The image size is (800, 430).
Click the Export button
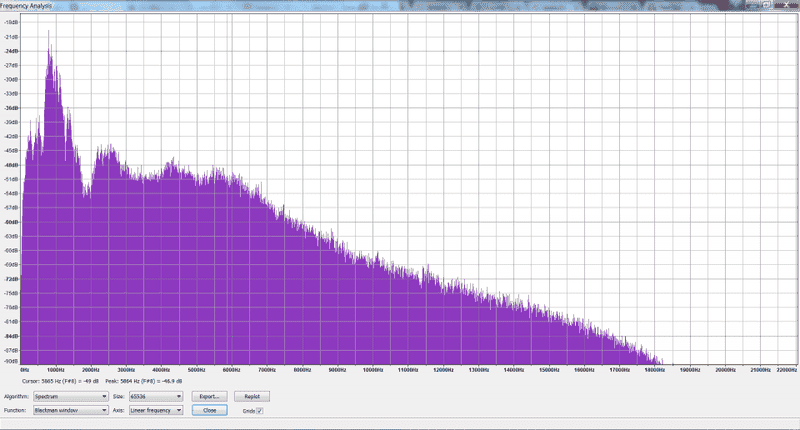click(x=210, y=397)
